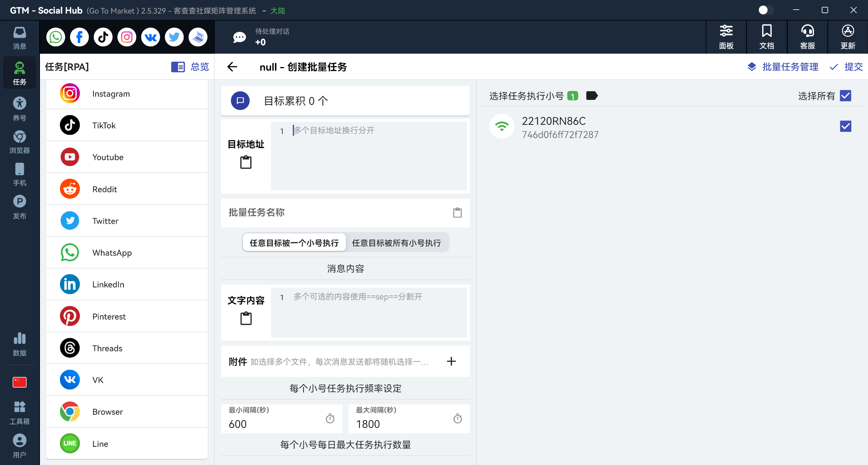Click the 最小间隔(秒) input field
This screenshot has width=868, height=465.
(x=281, y=419)
